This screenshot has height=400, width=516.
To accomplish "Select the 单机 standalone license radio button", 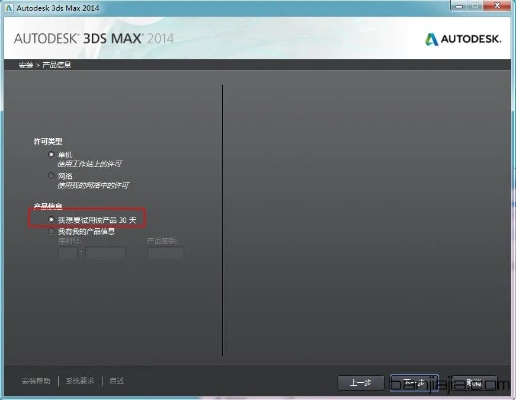I will [x=51, y=154].
